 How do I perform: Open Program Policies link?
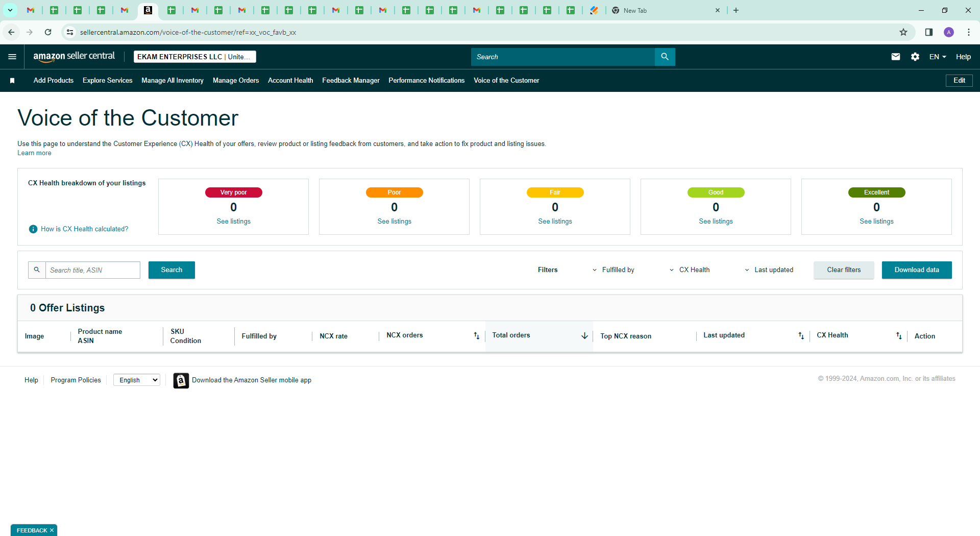click(x=76, y=380)
